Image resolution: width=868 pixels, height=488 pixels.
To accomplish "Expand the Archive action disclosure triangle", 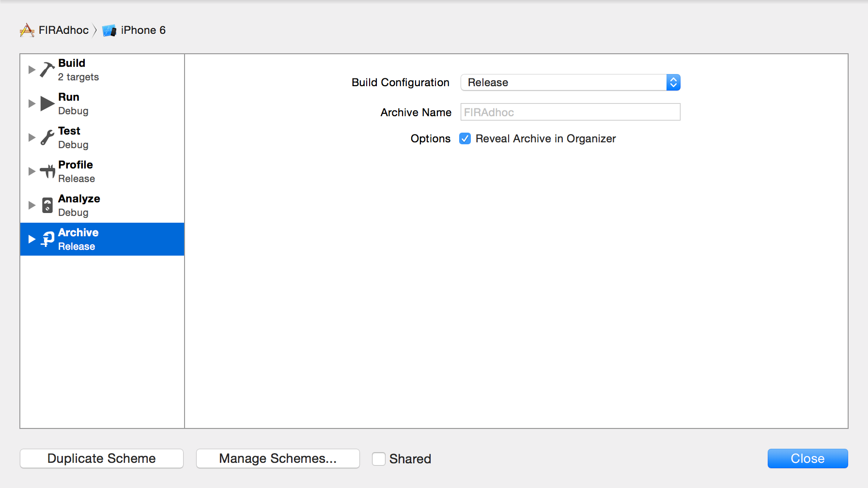I will (x=32, y=239).
